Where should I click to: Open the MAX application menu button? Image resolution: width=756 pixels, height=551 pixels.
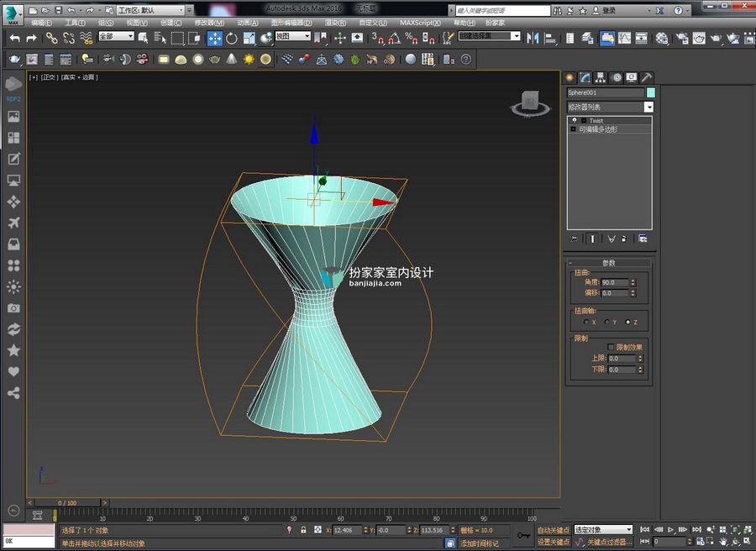tap(13, 14)
